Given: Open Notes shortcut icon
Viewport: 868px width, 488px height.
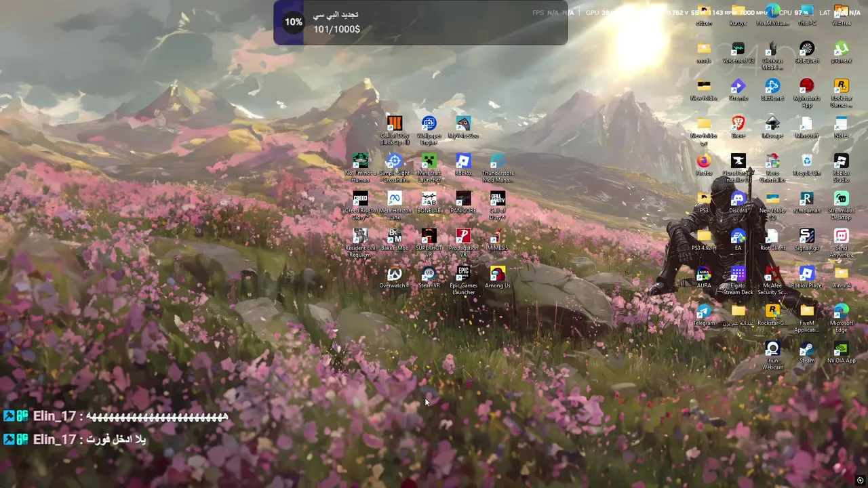Looking at the screenshot, I should point(841,123).
